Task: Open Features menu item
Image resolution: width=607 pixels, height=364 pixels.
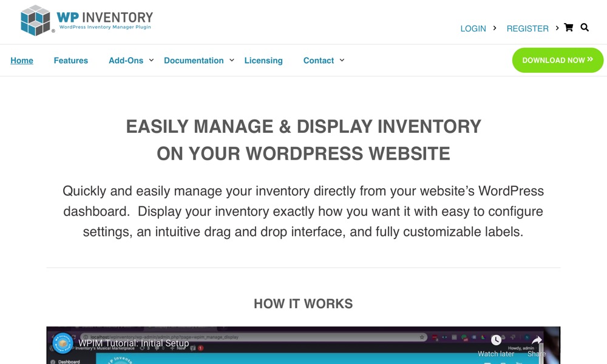Action: 71,60
